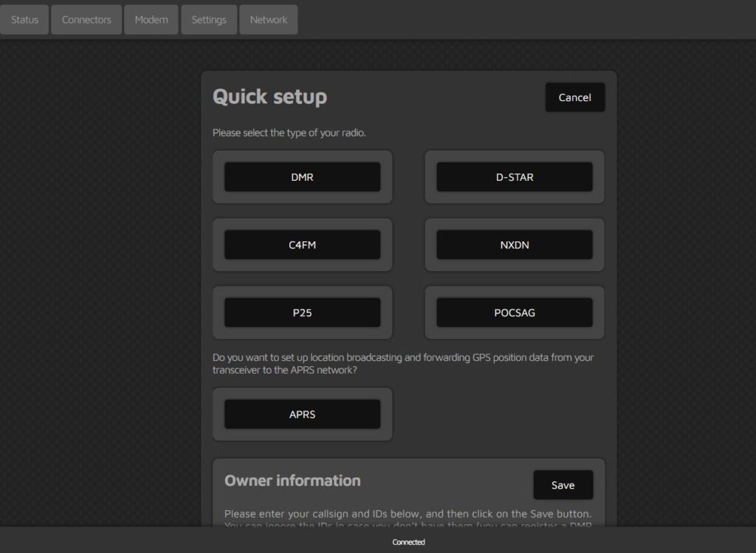Select the D-STAR radio type
The image size is (756, 553).
pos(515,177)
